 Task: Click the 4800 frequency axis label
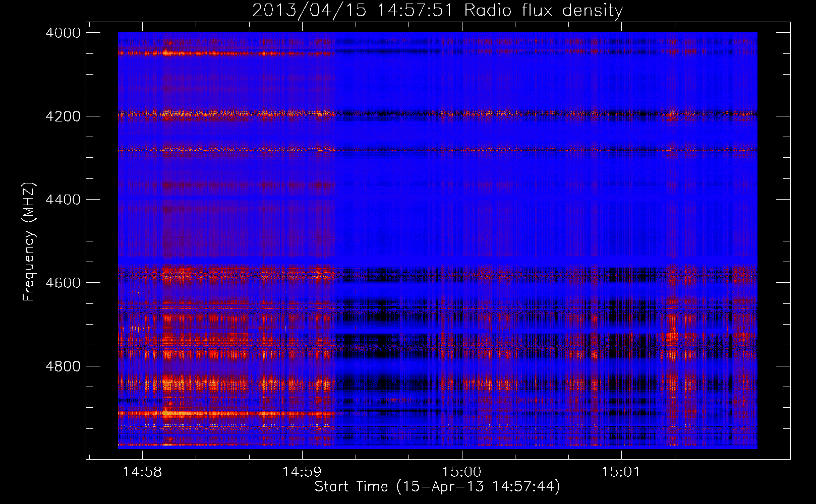[x=63, y=366]
